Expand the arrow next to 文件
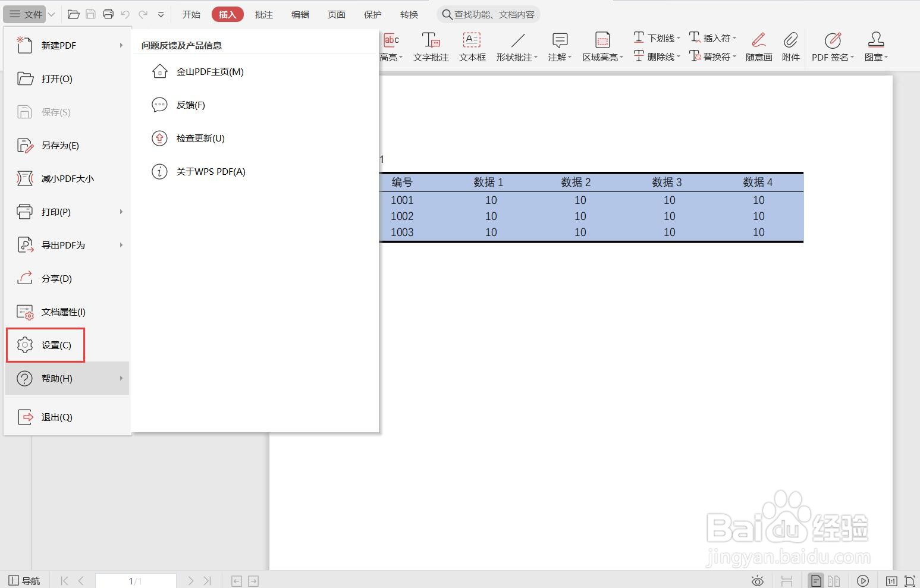 click(52, 14)
